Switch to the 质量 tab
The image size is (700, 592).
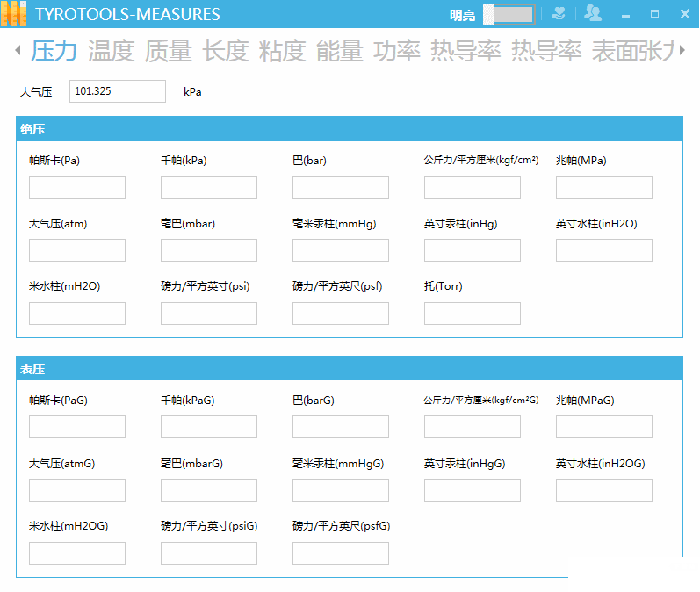[x=169, y=51]
